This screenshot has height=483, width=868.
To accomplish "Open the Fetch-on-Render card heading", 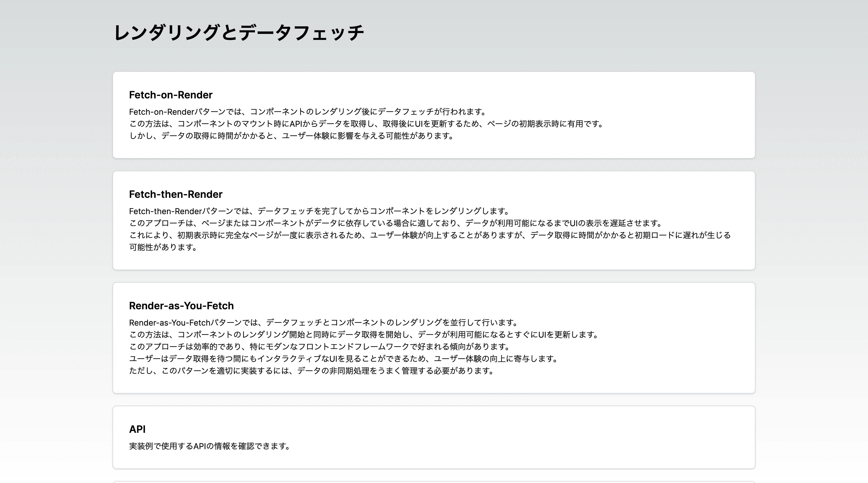I will pos(171,95).
